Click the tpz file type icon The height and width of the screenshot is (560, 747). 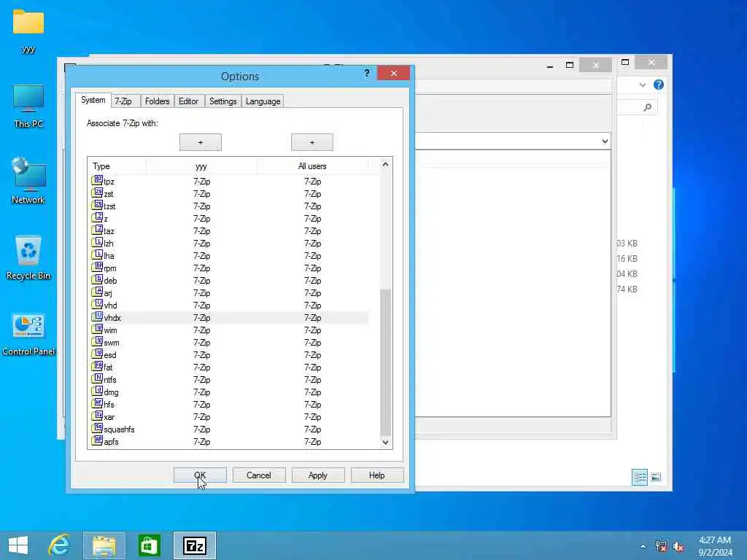[x=97, y=181]
